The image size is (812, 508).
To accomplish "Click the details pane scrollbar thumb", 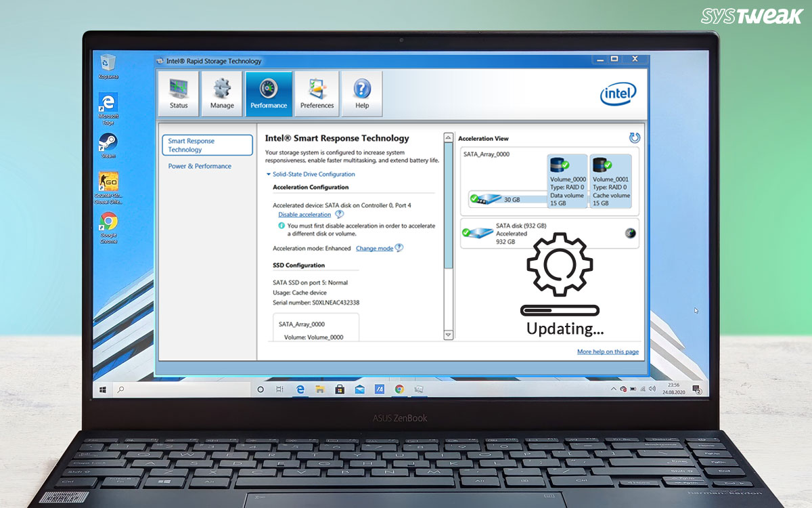I will 448,205.
